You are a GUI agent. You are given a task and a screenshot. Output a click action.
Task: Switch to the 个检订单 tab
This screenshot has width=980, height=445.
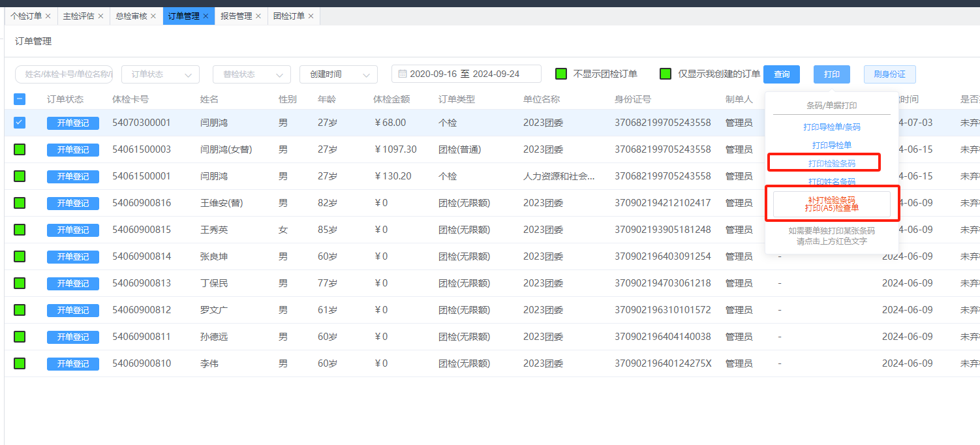pos(26,16)
